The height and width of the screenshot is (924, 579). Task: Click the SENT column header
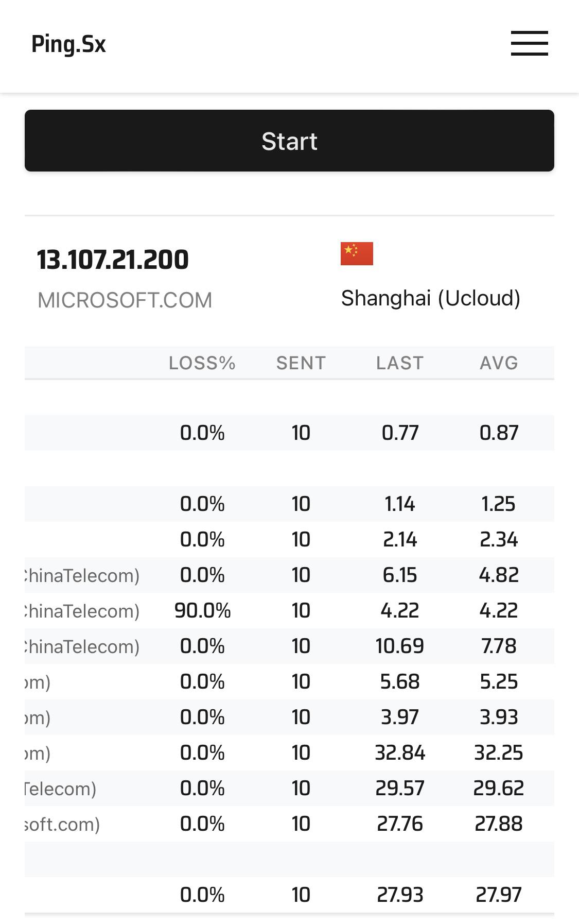[301, 363]
